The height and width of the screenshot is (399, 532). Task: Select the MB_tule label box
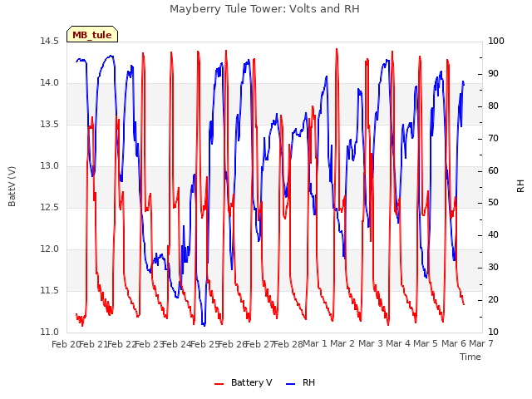(92, 34)
